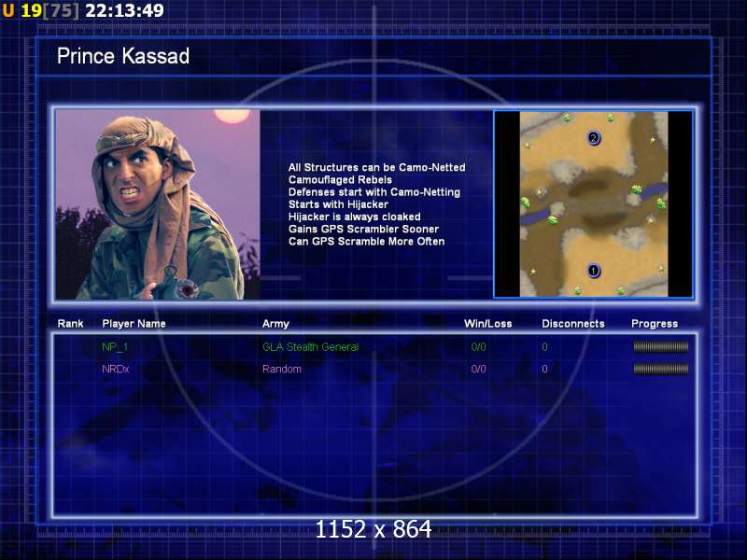Click start position marker 1 on minimap
The width and height of the screenshot is (747, 560).
[x=593, y=271]
